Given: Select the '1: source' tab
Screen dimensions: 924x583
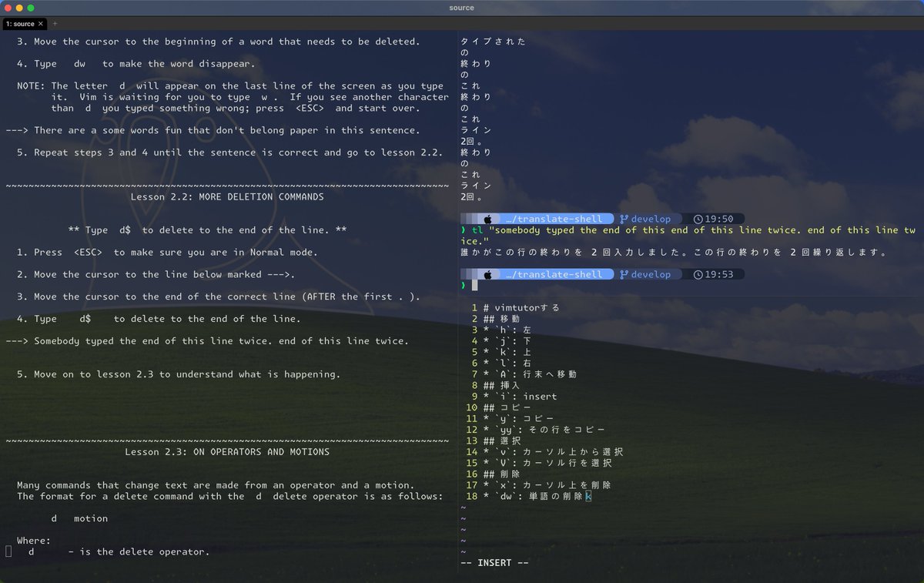Looking at the screenshot, I should [24, 24].
